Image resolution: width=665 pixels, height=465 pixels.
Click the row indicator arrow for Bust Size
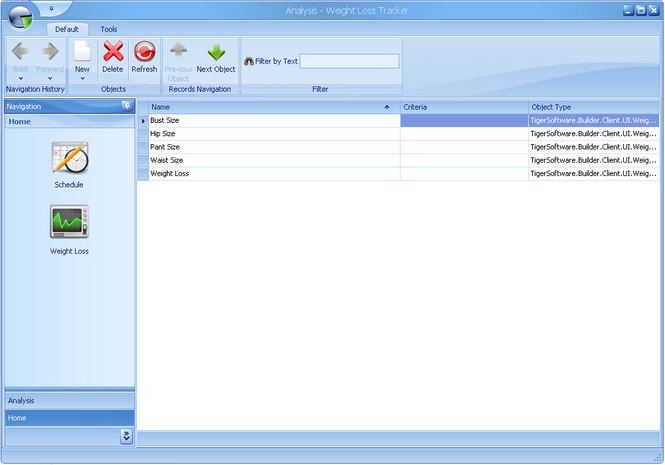[x=143, y=121]
